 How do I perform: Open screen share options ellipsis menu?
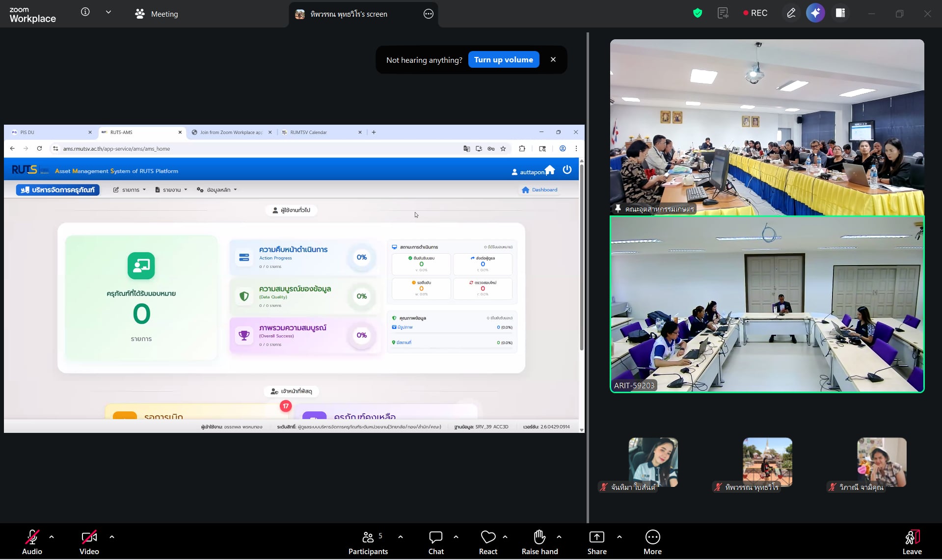pyautogui.click(x=428, y=14)
